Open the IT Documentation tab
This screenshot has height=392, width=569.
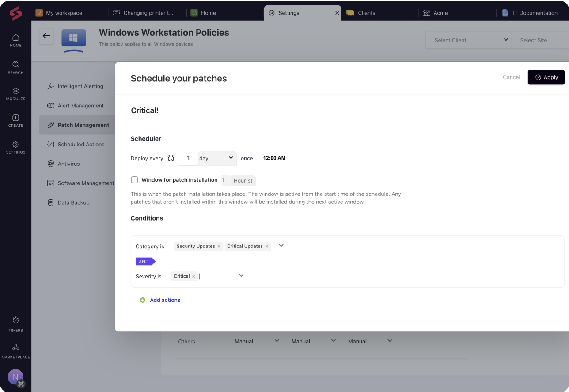tap(535, 13)
